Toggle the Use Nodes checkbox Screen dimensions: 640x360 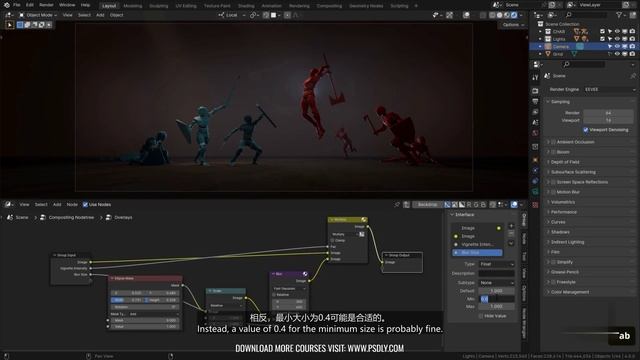point(85,204)
